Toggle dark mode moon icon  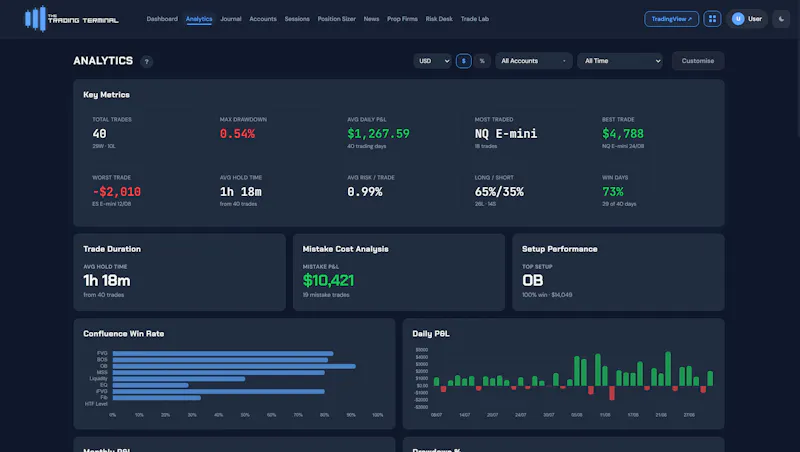click(781, 19)
